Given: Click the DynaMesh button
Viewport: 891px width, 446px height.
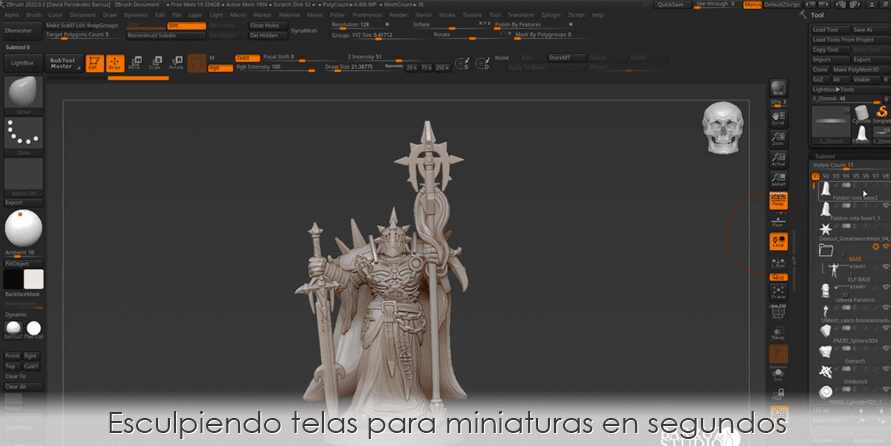Looking at the screenshot, I should 304,31.
